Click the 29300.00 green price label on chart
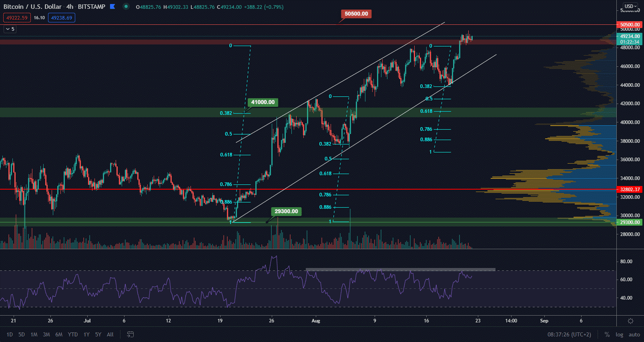Viewport: 644px width, 342px height. [286, 212]
